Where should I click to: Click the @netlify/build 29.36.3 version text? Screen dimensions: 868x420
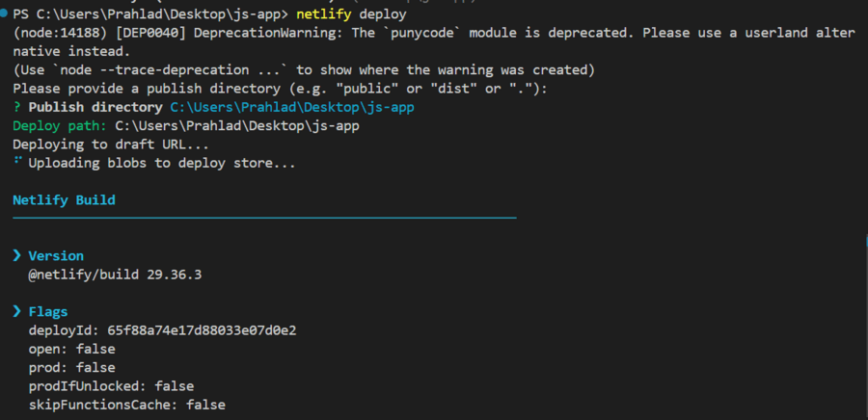pyautogui.click(x=115, y=275)
